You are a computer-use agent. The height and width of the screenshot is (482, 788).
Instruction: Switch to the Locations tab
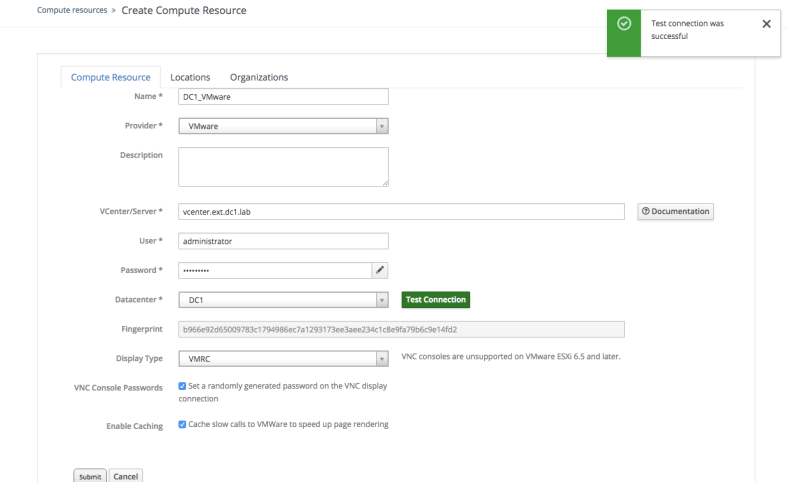click(190, 77)
